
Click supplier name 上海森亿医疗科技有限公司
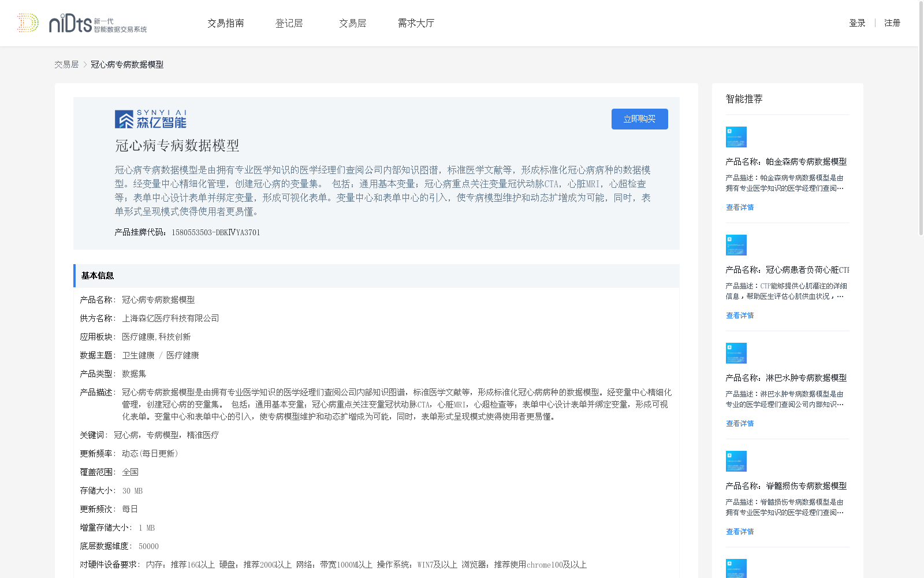170,318
